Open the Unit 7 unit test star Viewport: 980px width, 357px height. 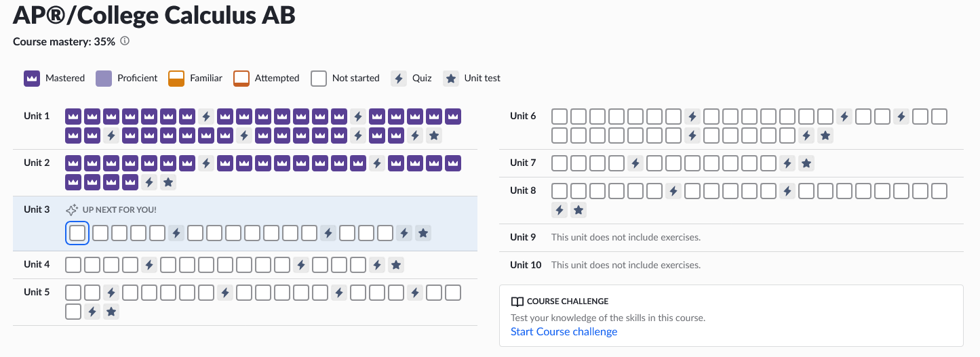pos(806,163)
